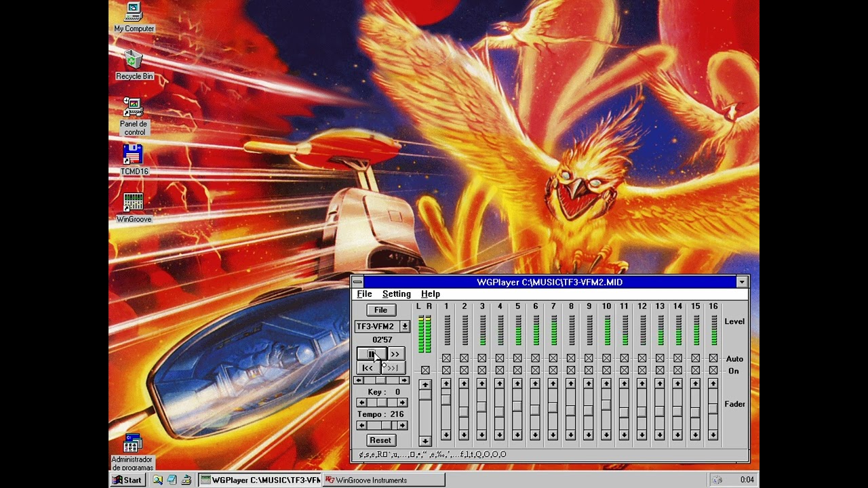Image resolution: width=868 pixels, height=488 pixels.
Task: Click the volume tray icon
Action: coord(718,480)
